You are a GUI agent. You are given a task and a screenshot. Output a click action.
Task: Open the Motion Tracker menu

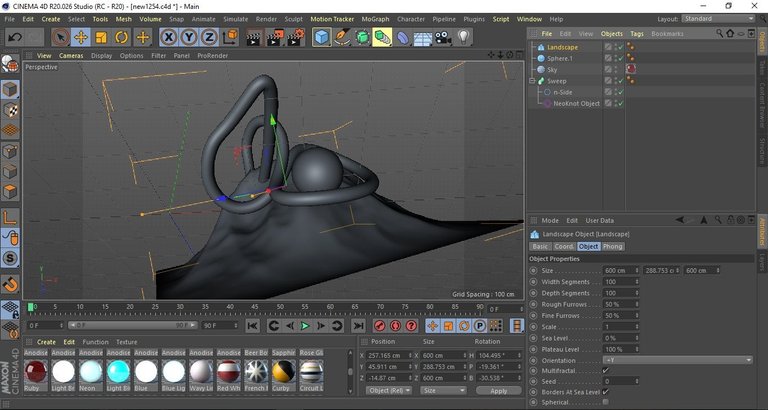(x=332, y=19)
